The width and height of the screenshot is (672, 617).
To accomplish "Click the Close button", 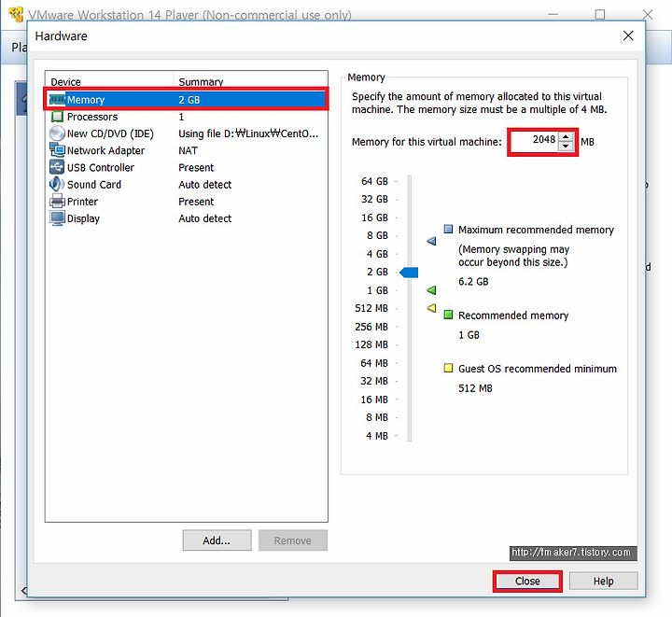I will 527,581.
